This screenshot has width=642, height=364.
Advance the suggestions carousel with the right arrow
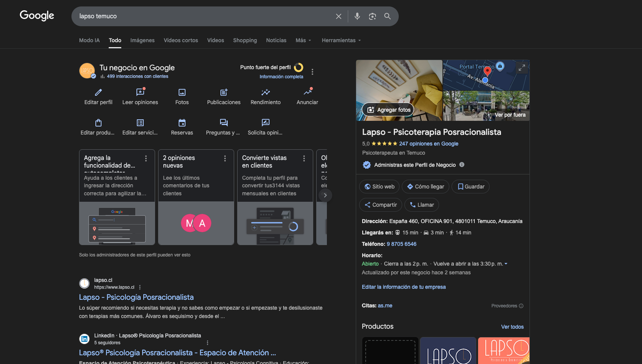point(325,195)
